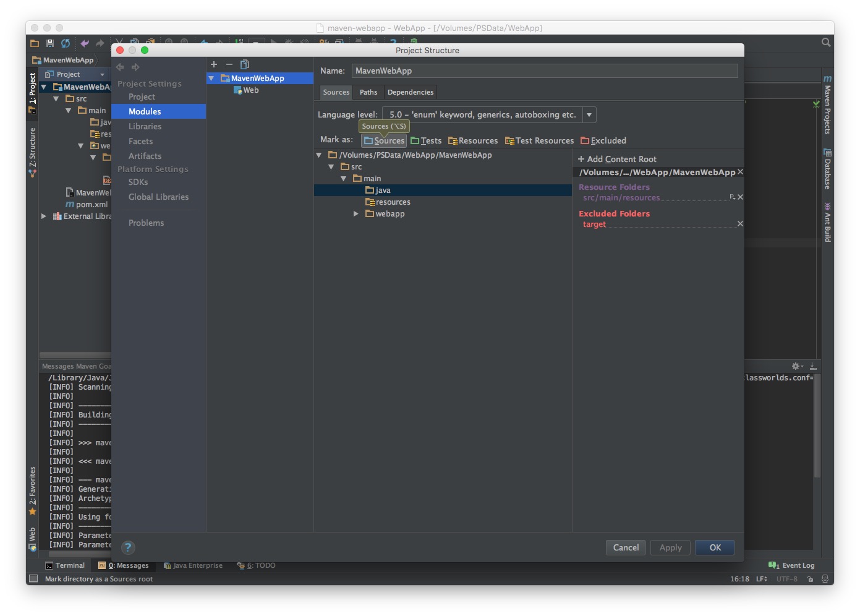The height and width of the screenshot is (616, 860).
Task: Go forward in Project Structure navigation
Action: point(135,67)
